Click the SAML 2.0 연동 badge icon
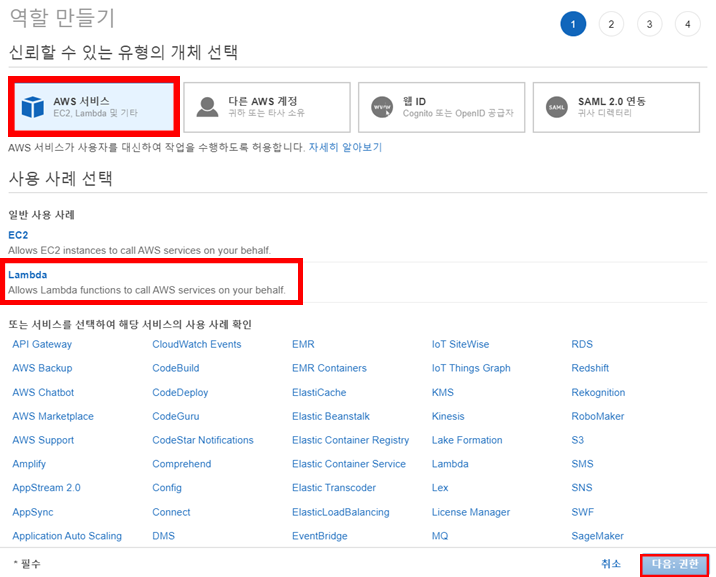This screenshot has height=577, width=716. click(x=557, y=107)
